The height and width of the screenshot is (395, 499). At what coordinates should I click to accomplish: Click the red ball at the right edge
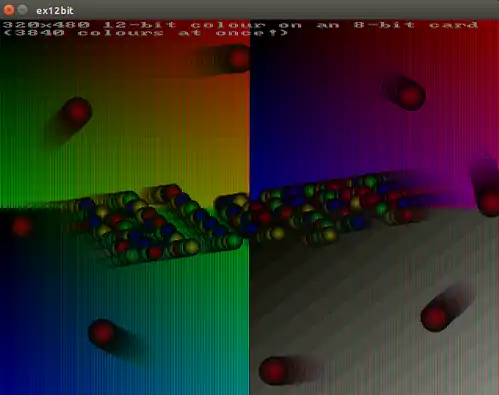489,202
